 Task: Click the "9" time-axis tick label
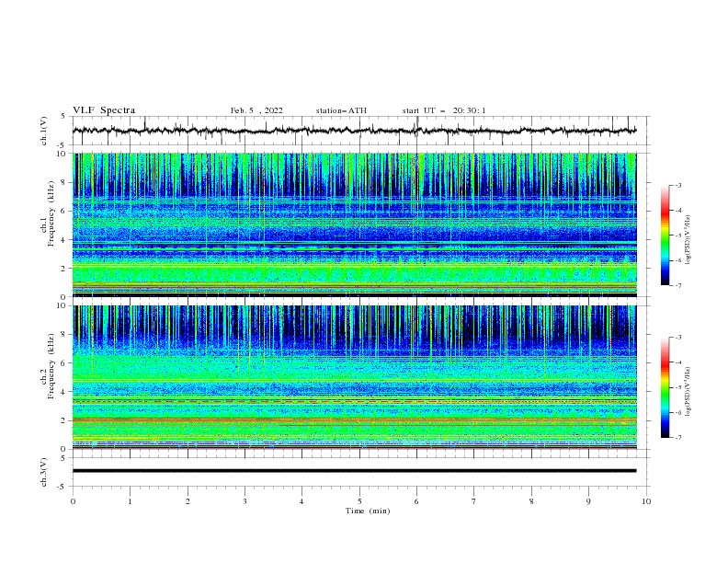click(x=588, y=501)
